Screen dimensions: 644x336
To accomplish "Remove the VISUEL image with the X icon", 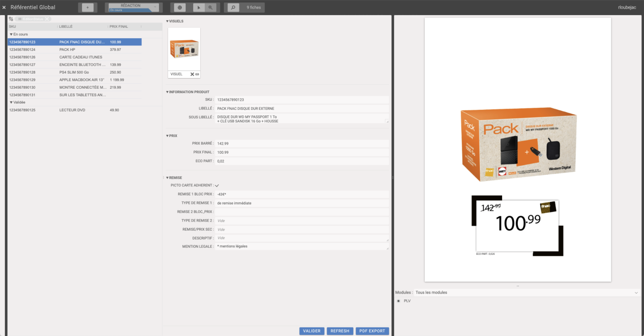I will coord(192,74).
